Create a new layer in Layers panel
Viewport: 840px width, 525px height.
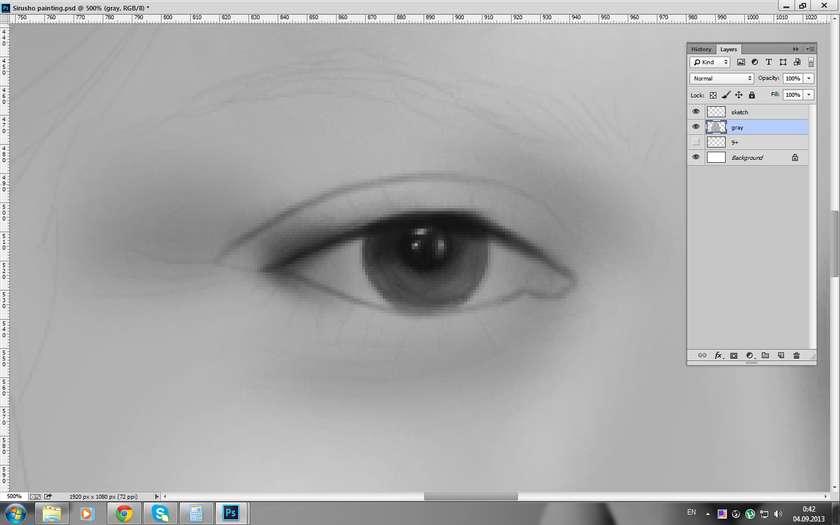click(780, 355)
